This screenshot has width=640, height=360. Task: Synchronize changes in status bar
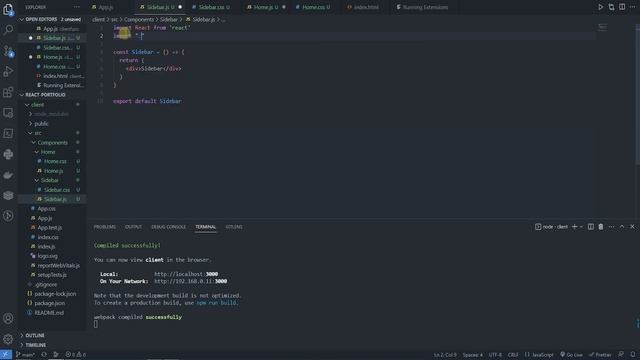(x=44, y=355)
